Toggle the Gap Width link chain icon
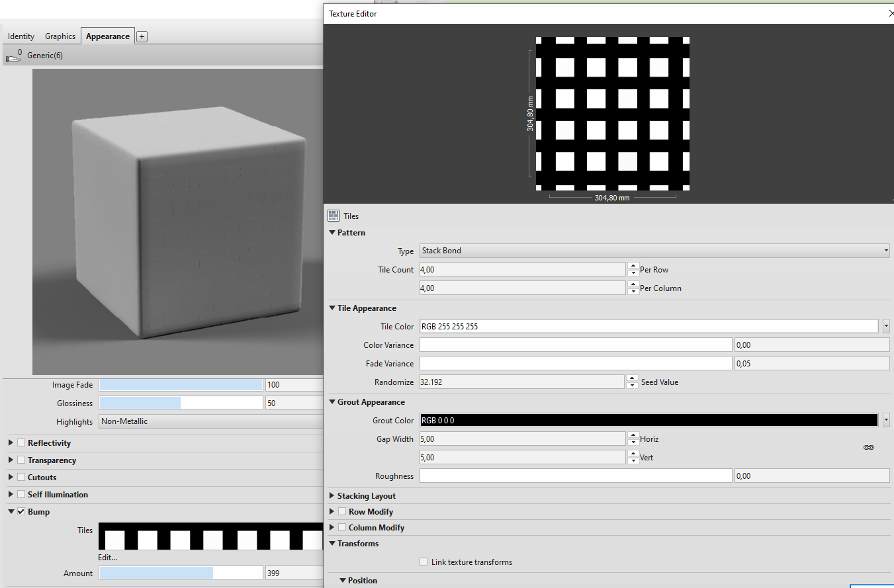The image size is (894, 588). (869, 448)
